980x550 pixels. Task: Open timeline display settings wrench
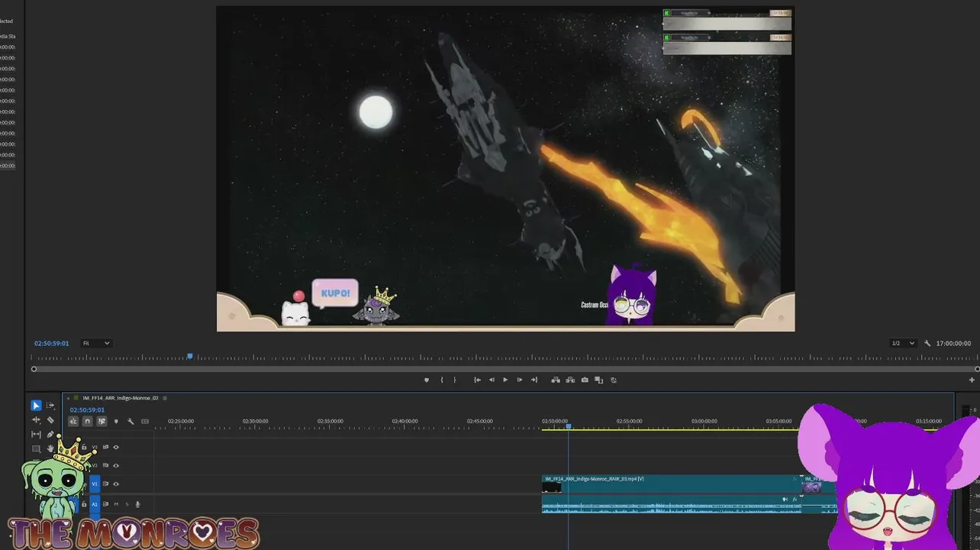pos(131,421)
